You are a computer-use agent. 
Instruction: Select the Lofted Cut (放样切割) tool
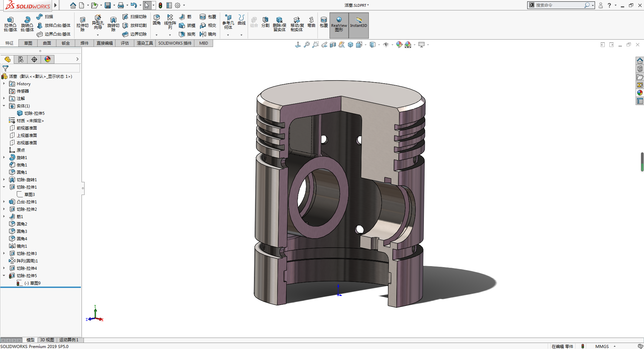coord(135,25)
